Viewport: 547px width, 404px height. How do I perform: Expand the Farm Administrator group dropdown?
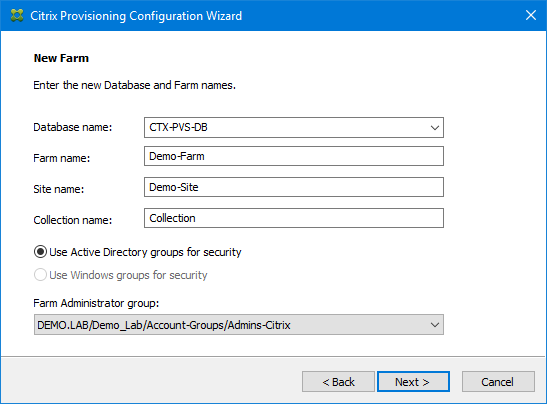point(434,325)
